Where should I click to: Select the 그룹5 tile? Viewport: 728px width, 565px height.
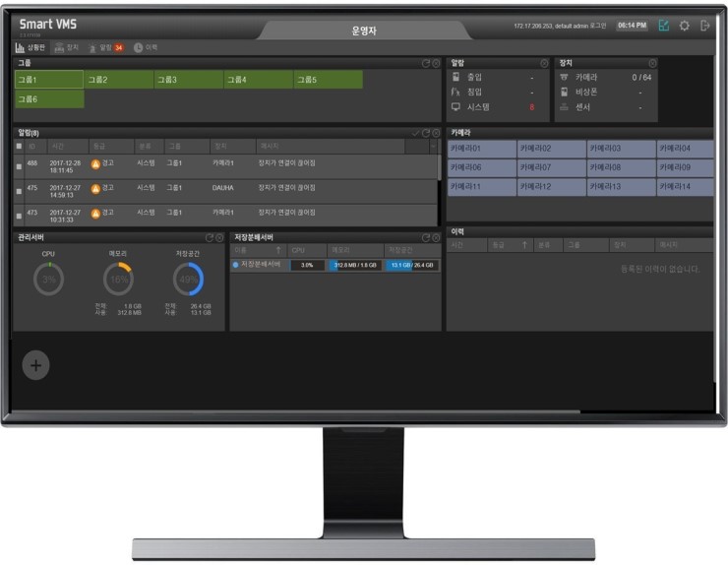329,80
